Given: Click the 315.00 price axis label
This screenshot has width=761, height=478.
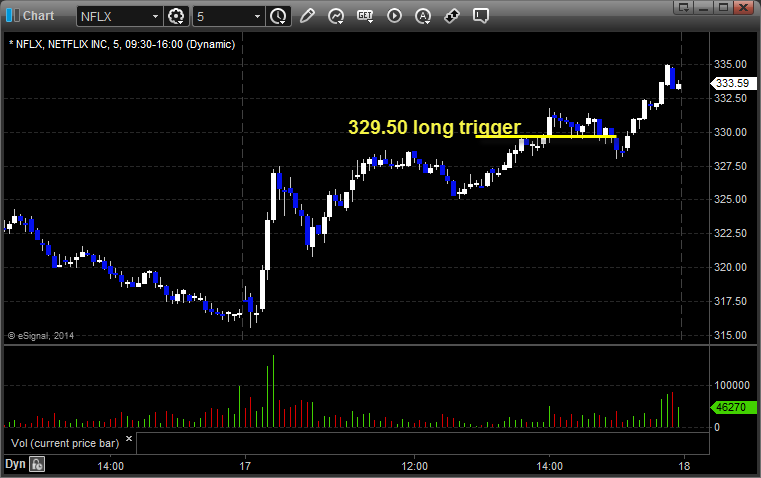Looking at the screenshot, I should [x=730, y=335].
